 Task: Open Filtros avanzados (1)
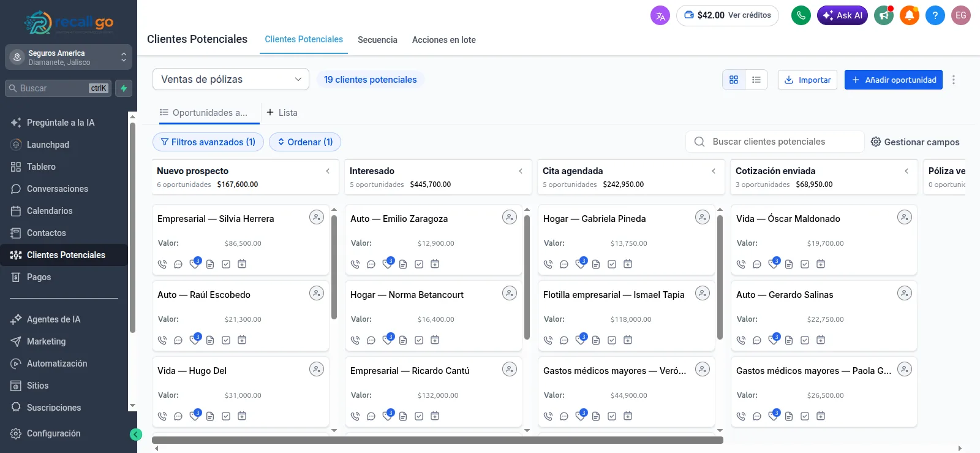pyautogui.click(x=208, y=142)
